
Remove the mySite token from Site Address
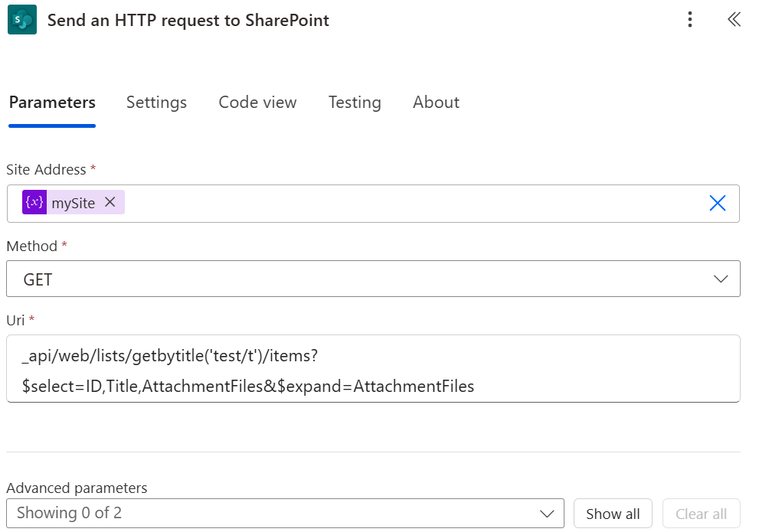click(x=110, y=202)
